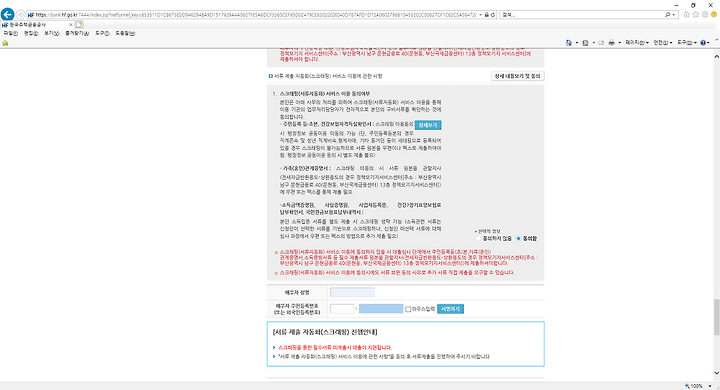The height and width of the screenshot is (390, 720).
Task: Click the '스크래핑을 통한 필수서류 미제출시' red notice
Action: 335,348
